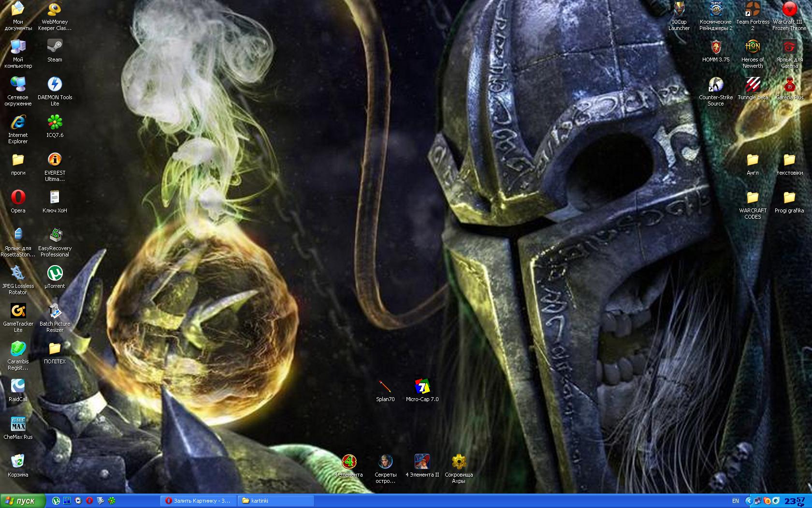Open the RaidCall desktop shortcut
The width and height of the screenshot is (812, 508).
18,390
